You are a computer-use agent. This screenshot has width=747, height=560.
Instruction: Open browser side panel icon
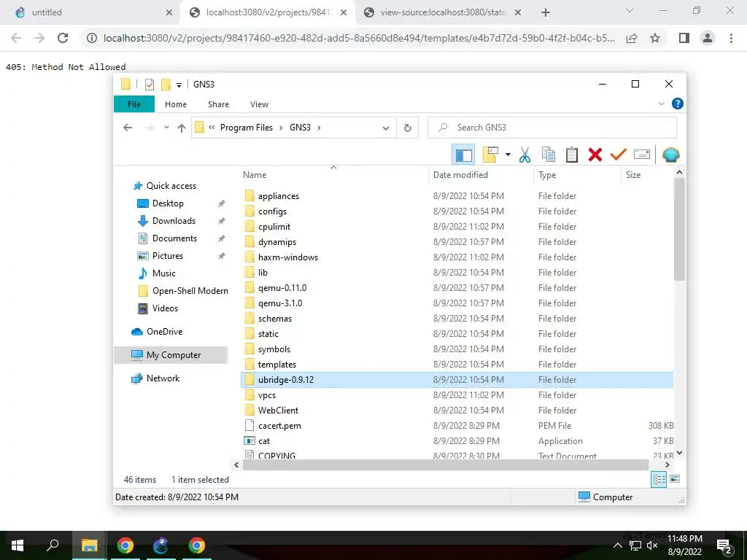click(684, 38)
